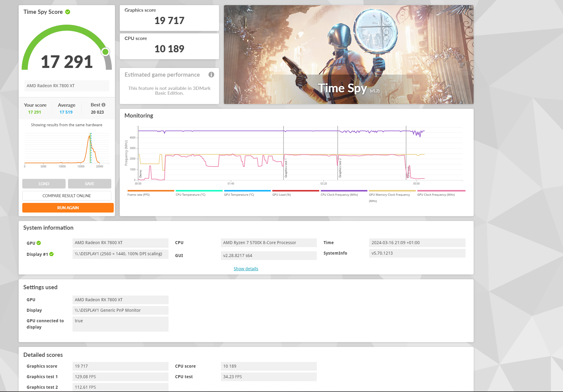Open the Show details link
The height and width of the screenshot is (392, 563).
pos(246,269)
